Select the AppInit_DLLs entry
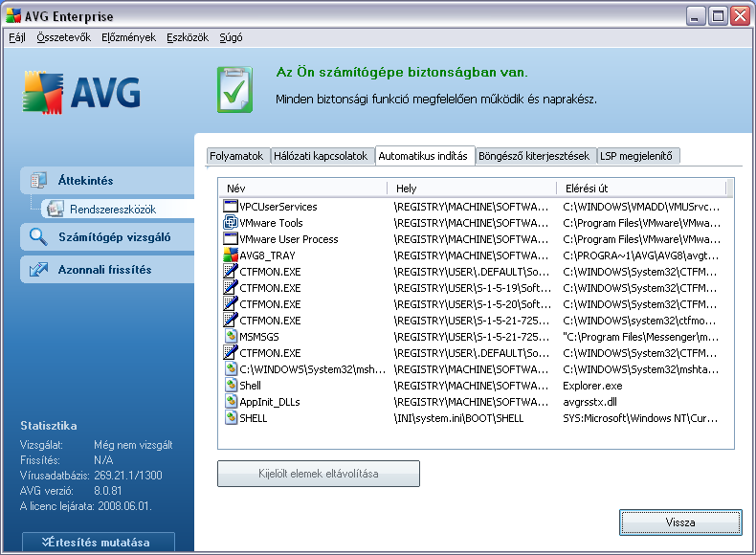The image size is (756, 555). click(270, 402)
